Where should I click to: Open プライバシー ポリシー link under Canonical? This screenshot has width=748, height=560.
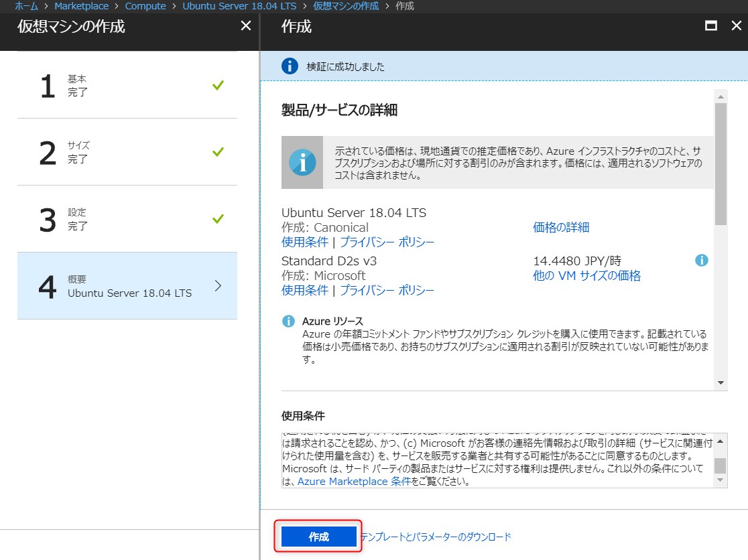tap(387, 242)
